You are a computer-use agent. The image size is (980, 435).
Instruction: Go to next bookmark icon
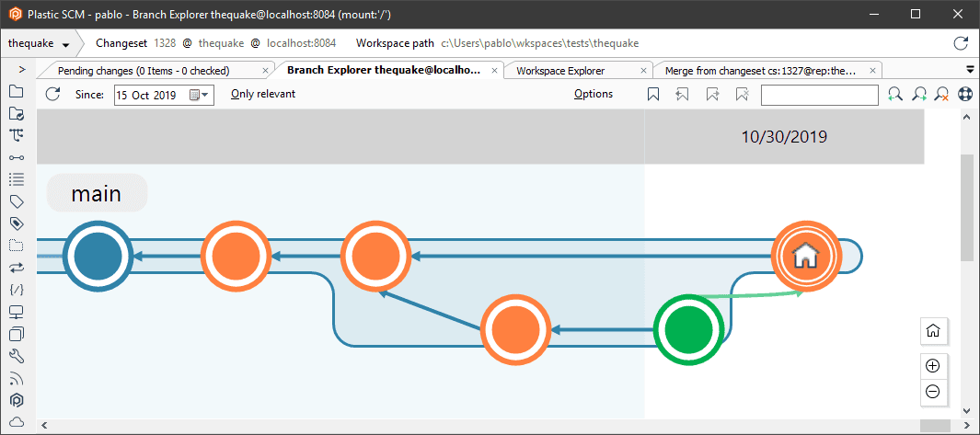click(x=712, y=95)
